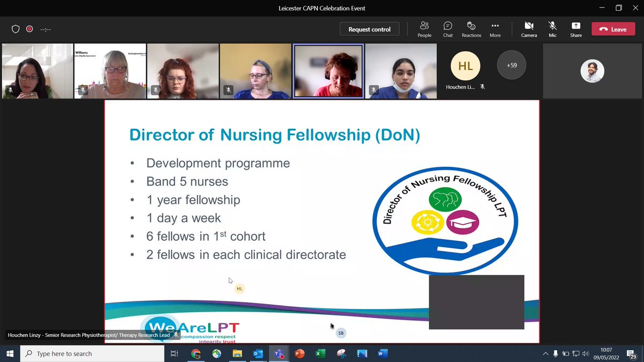Open Snipping Tool from taskbar

pos(341,353)
